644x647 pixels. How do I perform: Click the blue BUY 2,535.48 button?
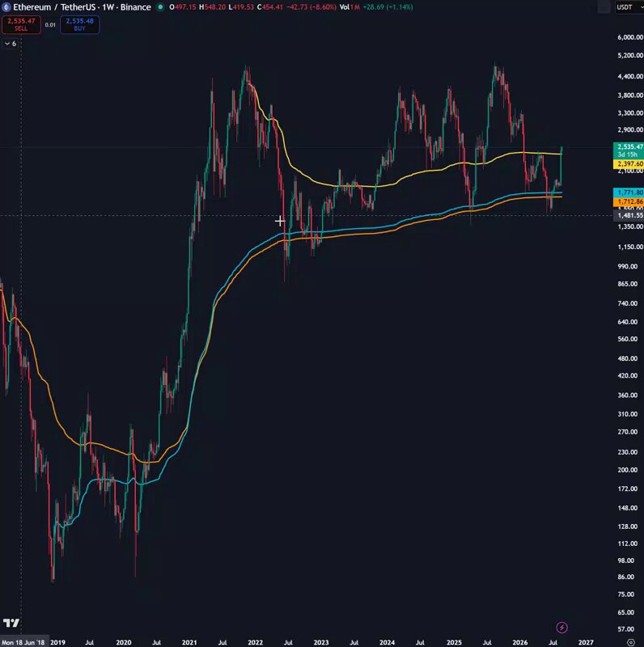coord(79,24)
